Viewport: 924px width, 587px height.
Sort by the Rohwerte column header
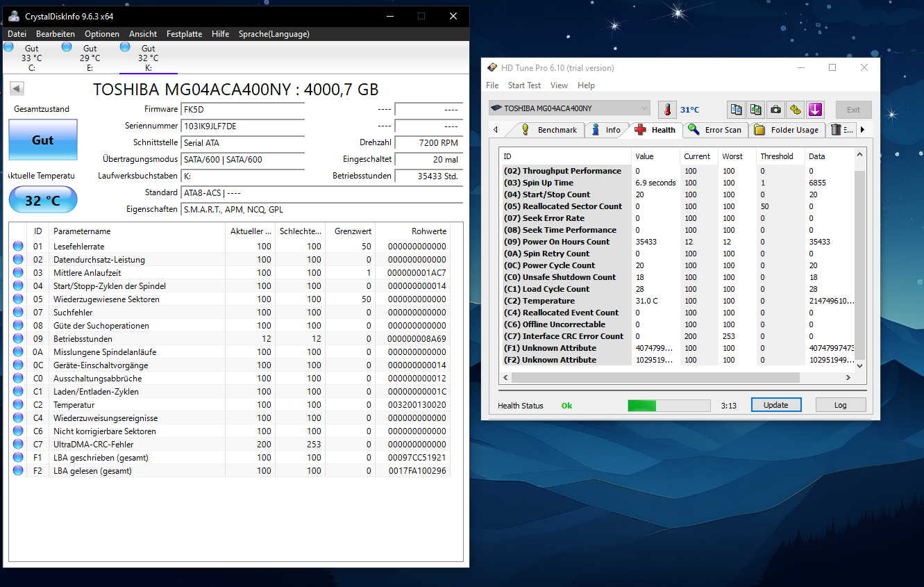click(414, 231)
